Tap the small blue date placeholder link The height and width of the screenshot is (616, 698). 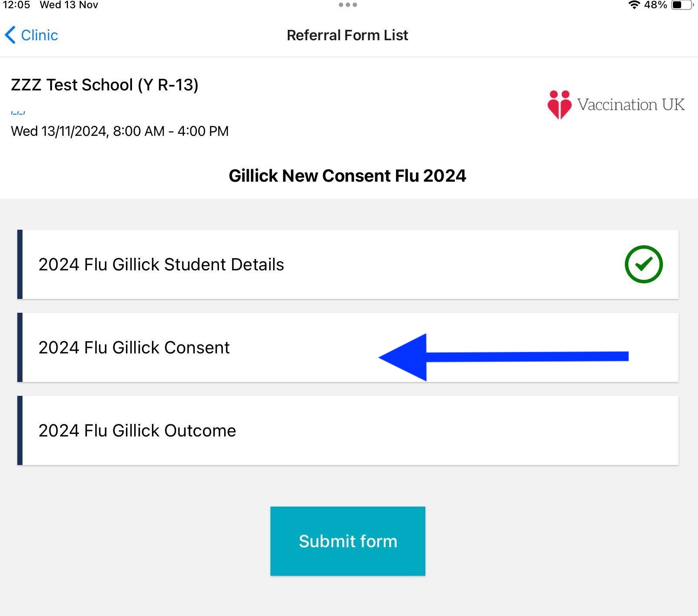click(x=18, y=113)
